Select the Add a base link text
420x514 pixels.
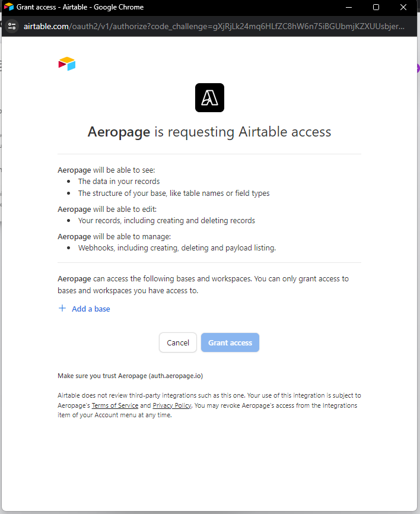click(x=91, y=309)
